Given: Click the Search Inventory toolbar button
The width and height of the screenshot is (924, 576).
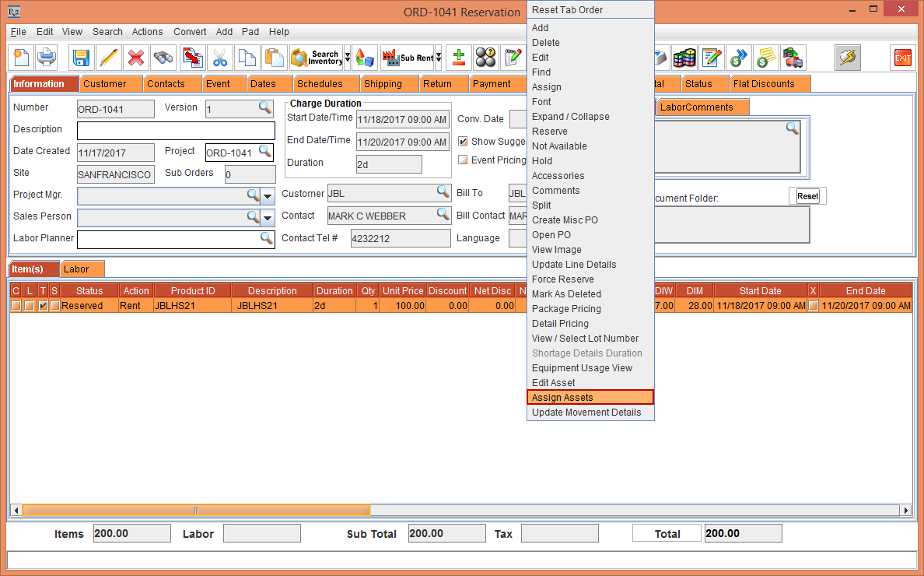Looking at the screenshot, I should click(x=316, y=58).
